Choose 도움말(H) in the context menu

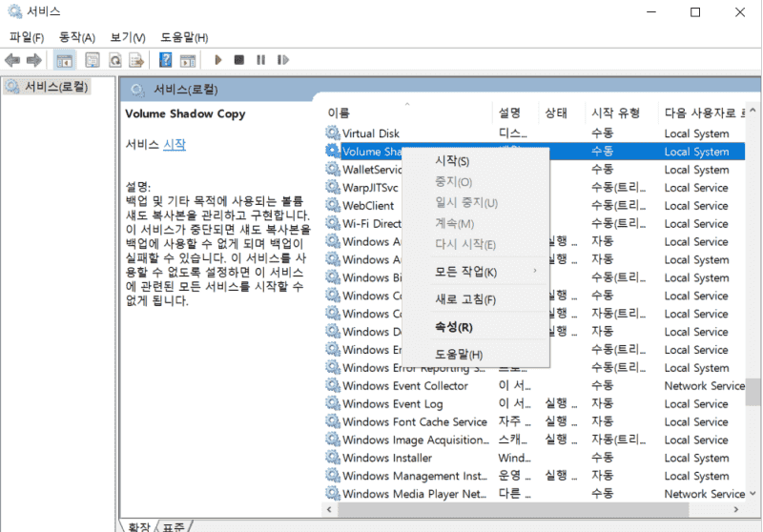pos(476,355)
